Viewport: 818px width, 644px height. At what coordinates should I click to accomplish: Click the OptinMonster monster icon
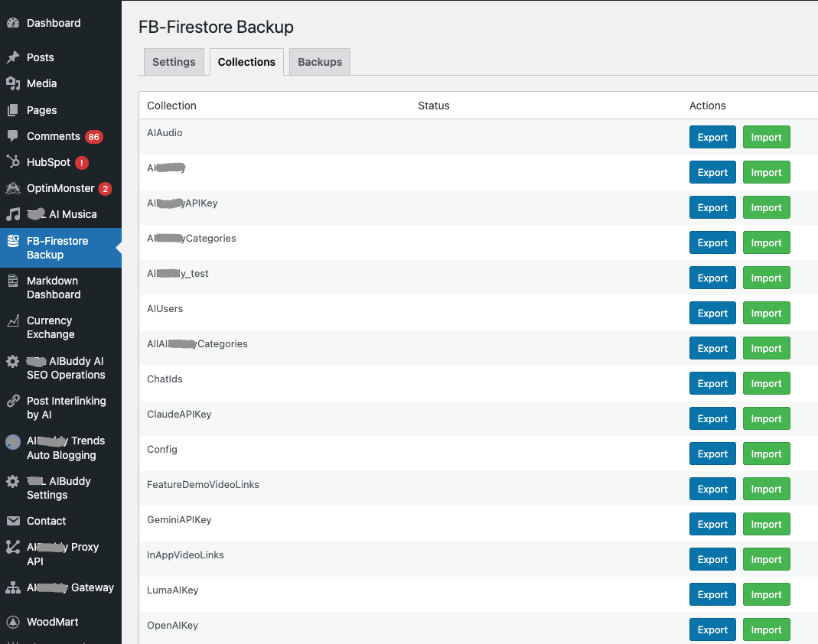pos(13,188)
